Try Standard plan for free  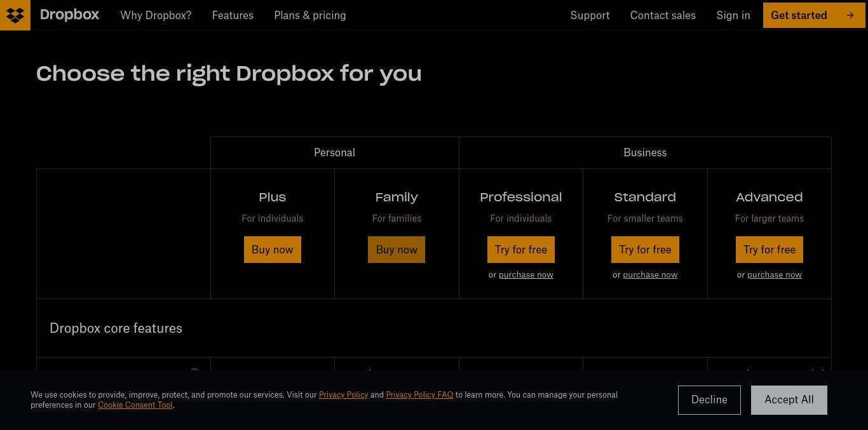tap(645, 250)
